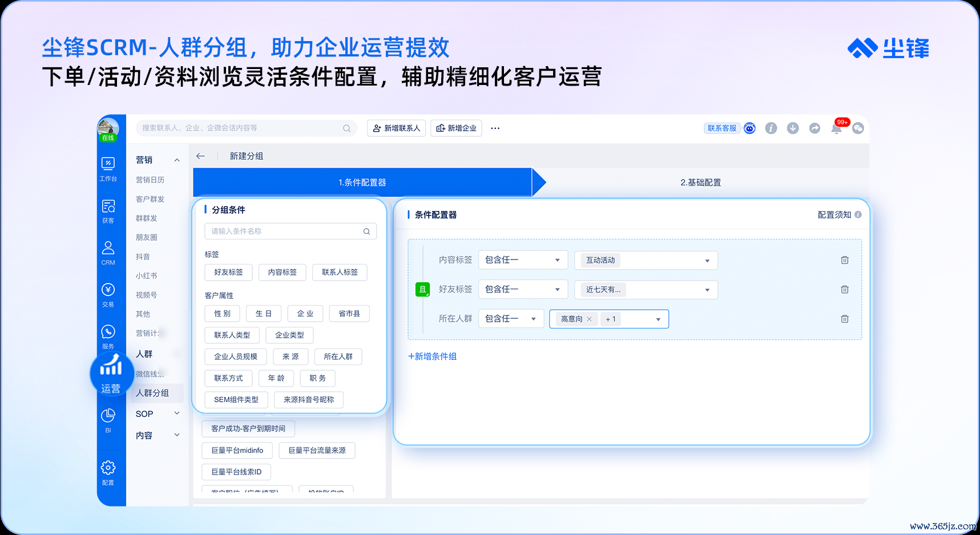Open the 交易 sidebar icon
The height and width of the screenshot is (535, 980).
click(x=108, y=295)
